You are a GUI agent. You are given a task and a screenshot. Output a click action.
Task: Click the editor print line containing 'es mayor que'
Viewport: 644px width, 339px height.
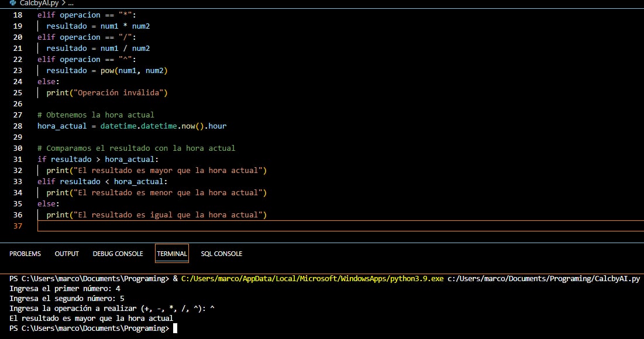pyautogui.click(x=157, y=170)
